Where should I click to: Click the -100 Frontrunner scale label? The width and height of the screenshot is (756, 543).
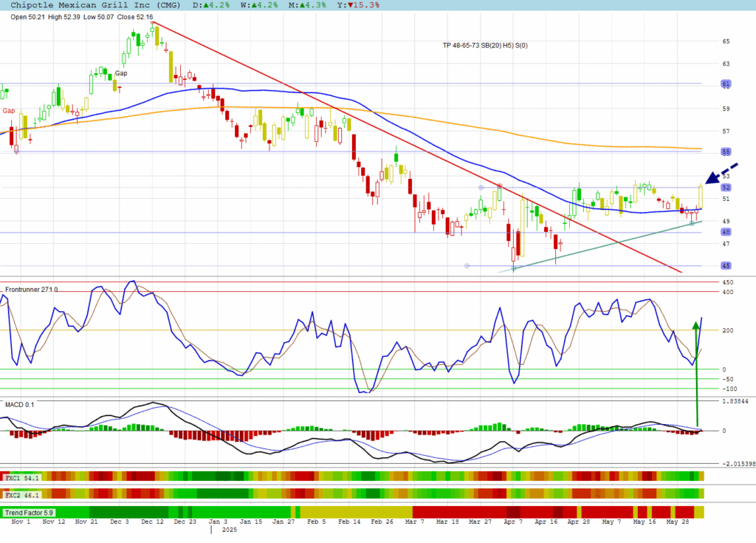pos(729,389)
